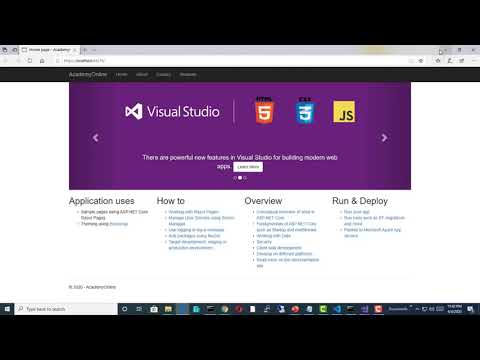480x360 pixels.
Task: Open the Contact navigation item
Action: click(163, 74)
